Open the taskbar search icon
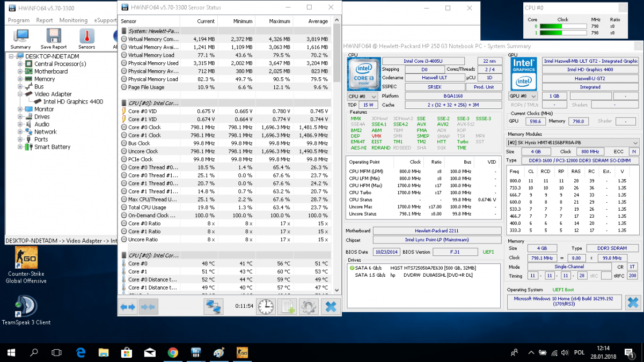 tap(34, 352)
